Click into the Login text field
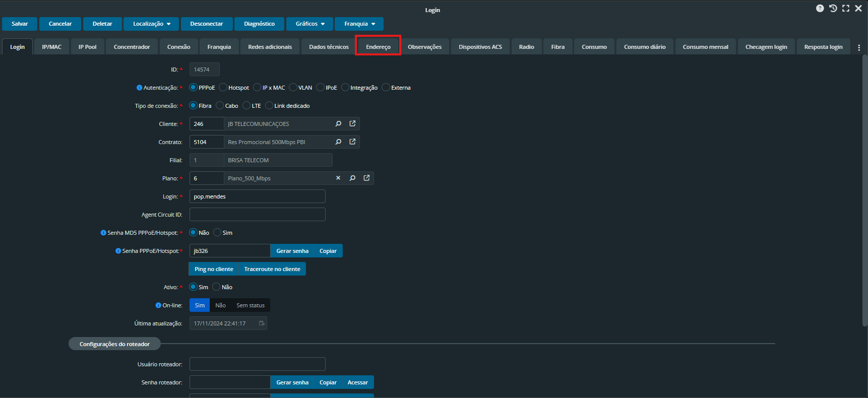This screenshot has width=868, height=398. [x=257, y=196]
